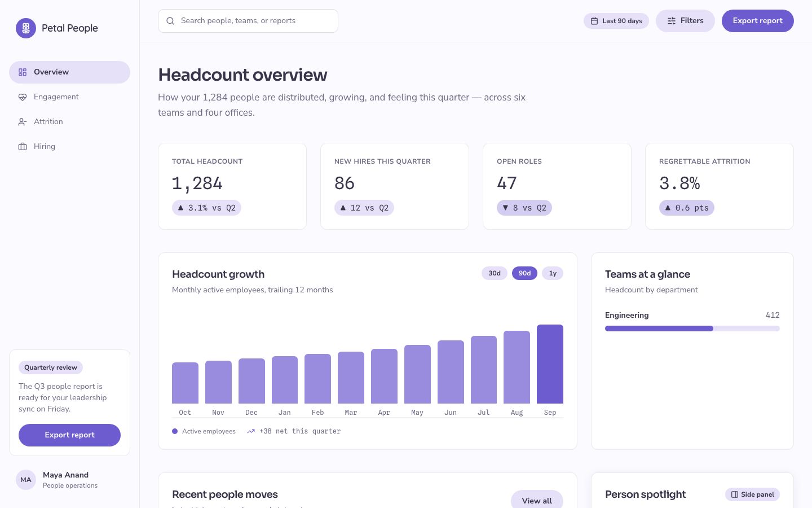Image resolution: width=812 pixels, height=508 pixels.
Task: Click the Engineering count 412
Action: point(773,316)
